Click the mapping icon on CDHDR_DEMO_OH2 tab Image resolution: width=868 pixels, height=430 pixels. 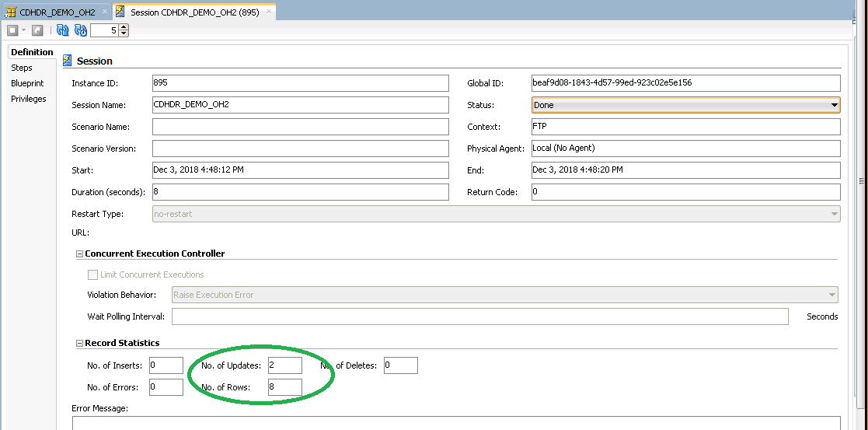pos(10,12)
